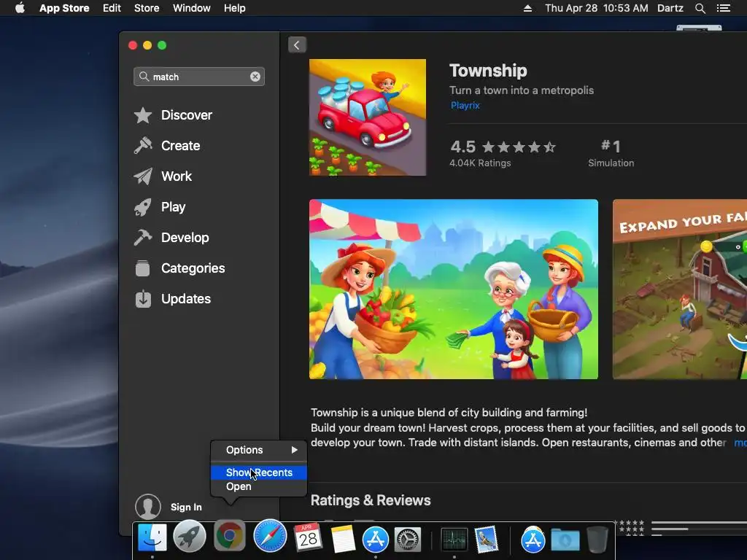This screenshot has height=560, width=747.
Task: Select Show Recents in context menu
Action: (x=259, y=472)
